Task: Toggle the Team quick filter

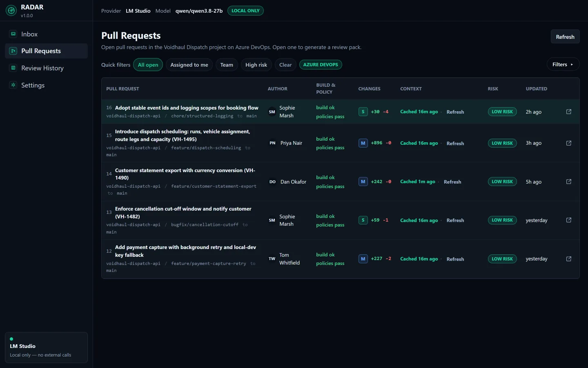Action: [227, 65]
